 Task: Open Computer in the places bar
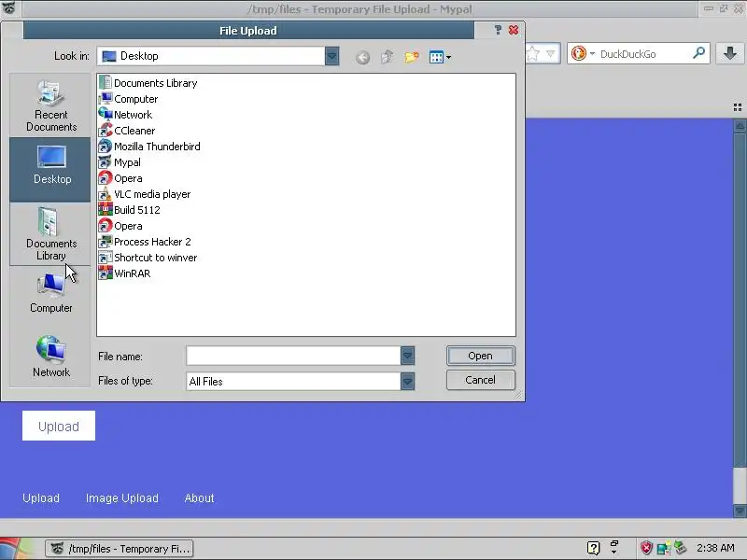click(x=50, y=292)
